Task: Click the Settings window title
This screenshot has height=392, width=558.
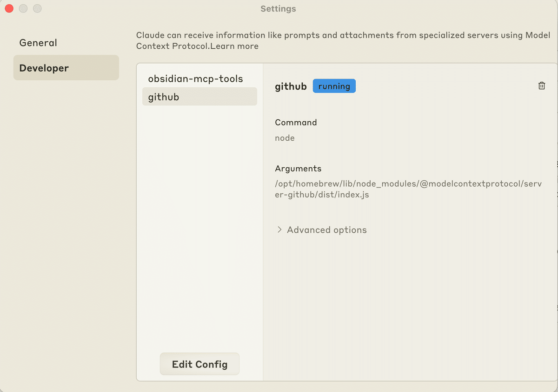Action: pyautogui.click(x=278, y=8)
